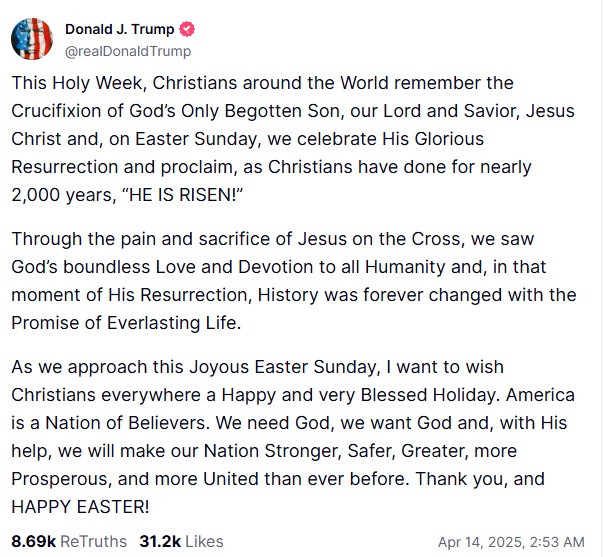Open the flag-painted profile avatar
The image size is (603, 557).
click(x=32, y=39)
